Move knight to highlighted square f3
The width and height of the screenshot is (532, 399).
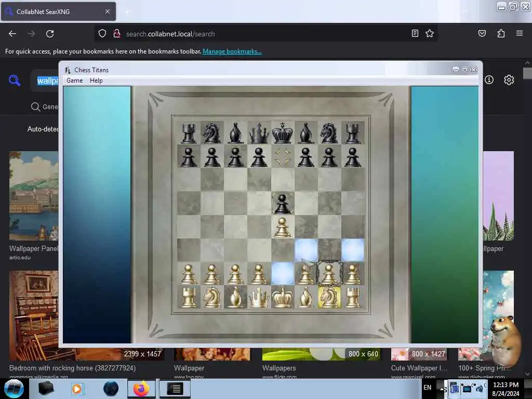pos(305,250)
